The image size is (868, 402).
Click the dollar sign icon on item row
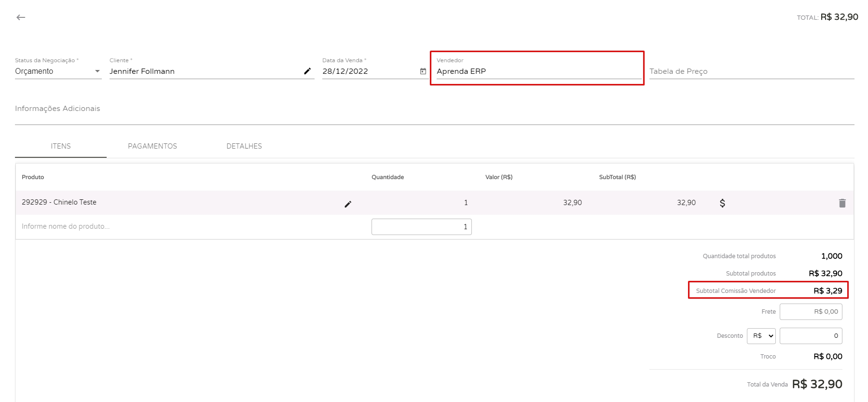[722, 203]
